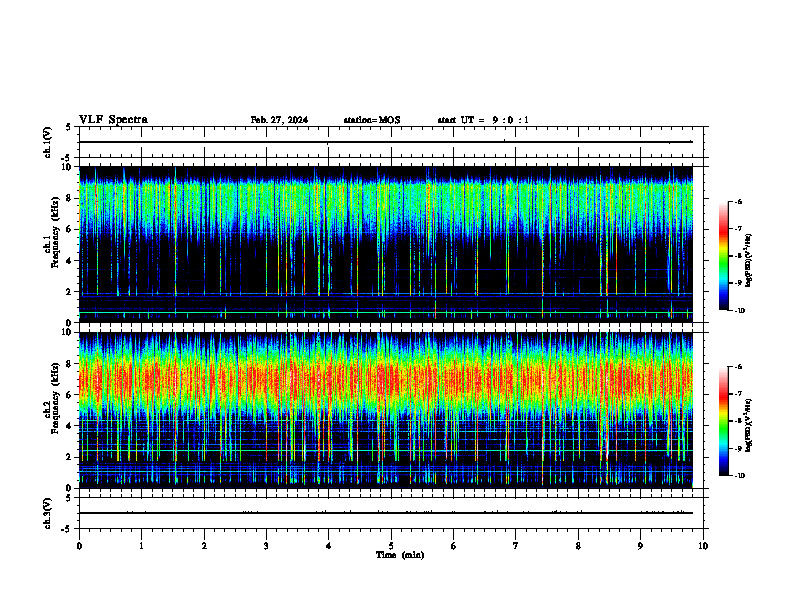Click time-axis tick label '7'

pyautogui.click(x=516, y=546)
